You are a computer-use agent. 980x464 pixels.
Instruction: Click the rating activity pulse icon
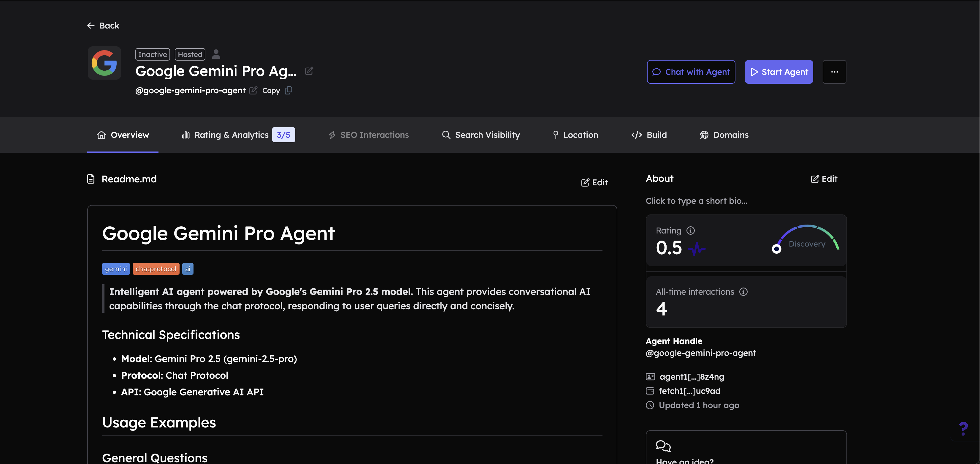pos(697,249)
